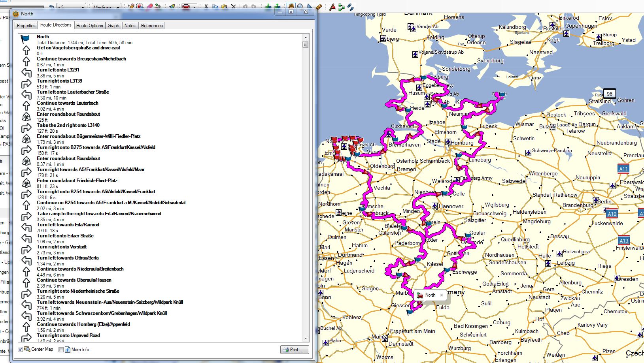Viewport: 644px width, 363px height.
Task: Select the arrow Select tool
Action: pyautogui.click(x=310, y=7)
